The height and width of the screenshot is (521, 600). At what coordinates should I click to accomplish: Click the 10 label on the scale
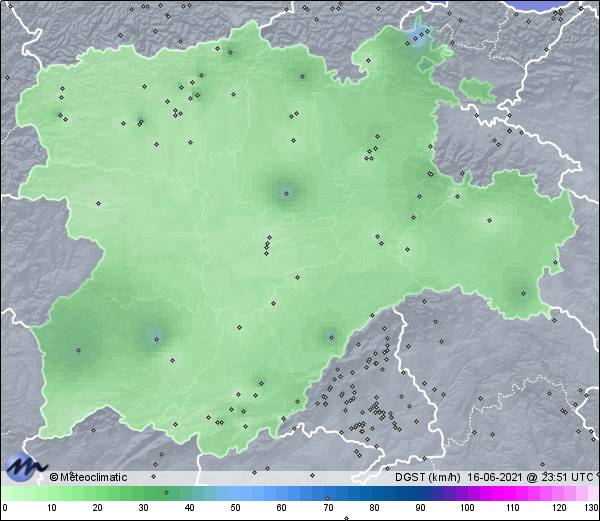[x=51, y=507]
